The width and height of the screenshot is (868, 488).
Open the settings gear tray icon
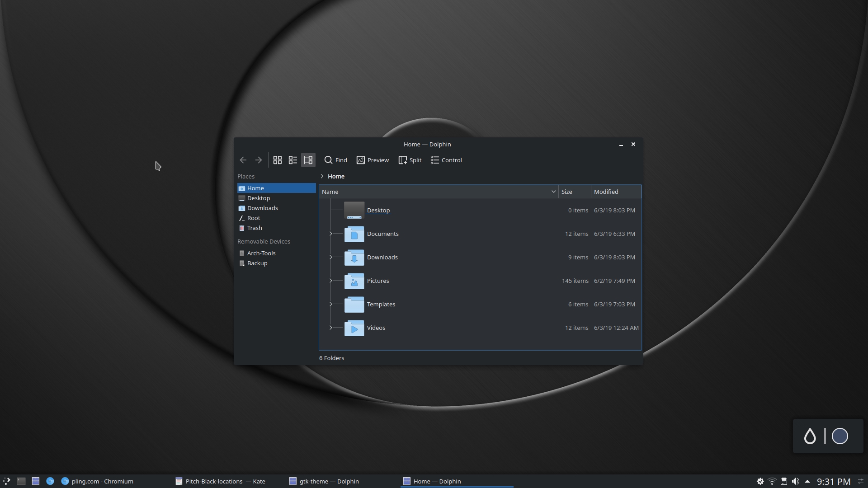pyautogui.click(x=760, y=481)
